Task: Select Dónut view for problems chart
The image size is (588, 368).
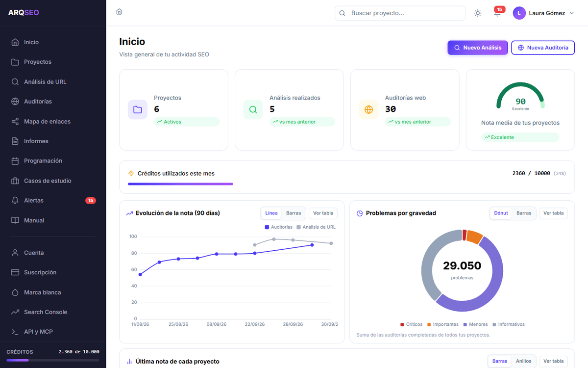Action: 501,213
